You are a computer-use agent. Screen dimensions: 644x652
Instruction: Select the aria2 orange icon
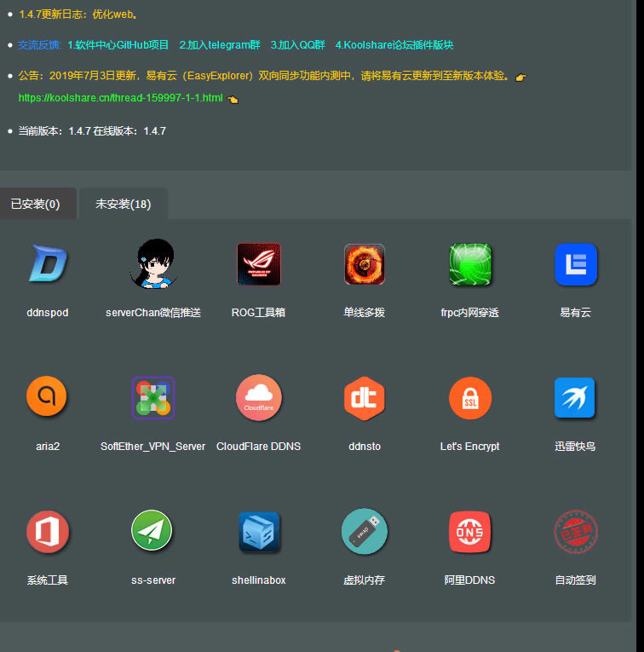tap(47, 397)
